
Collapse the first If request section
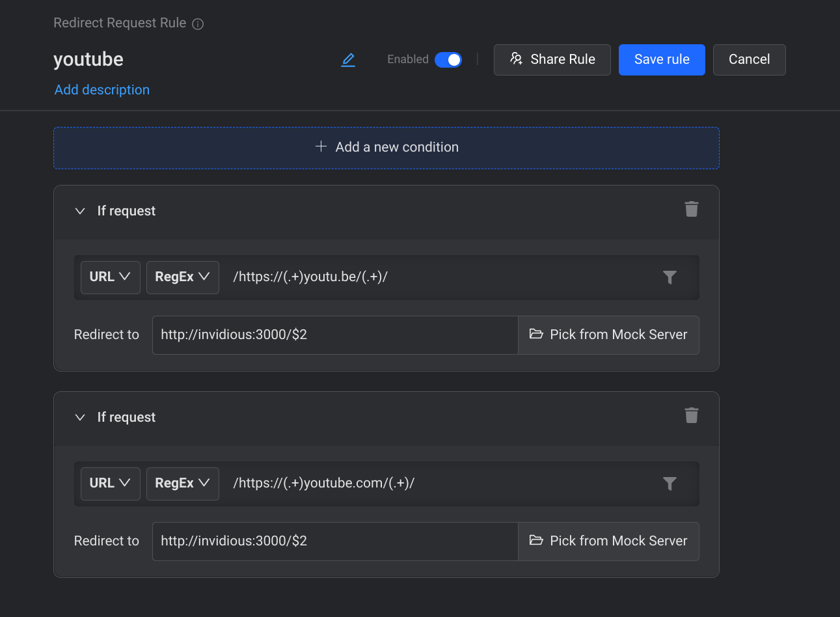80,211
